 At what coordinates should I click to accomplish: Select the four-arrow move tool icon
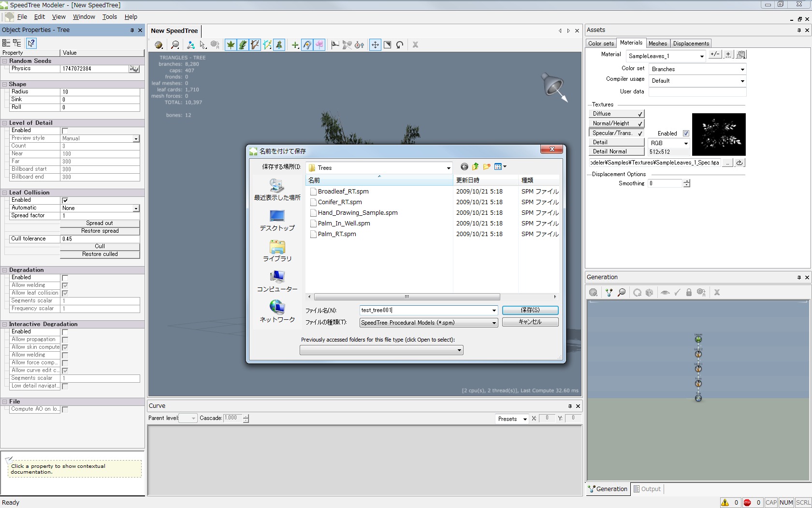pos(375,45)
